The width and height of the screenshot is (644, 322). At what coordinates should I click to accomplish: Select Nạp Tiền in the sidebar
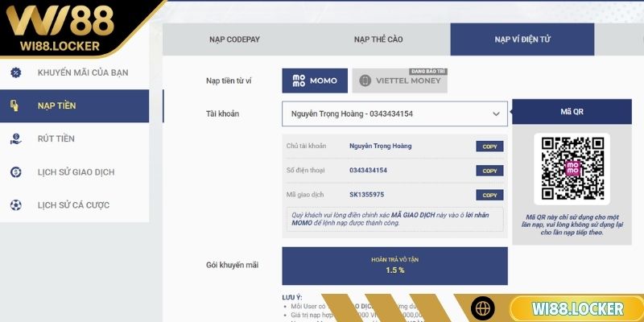pyautogui.click(x=74, y=106)
